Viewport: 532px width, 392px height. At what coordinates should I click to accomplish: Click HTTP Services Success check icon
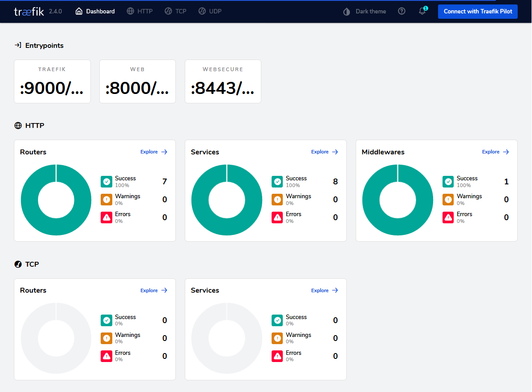(x=277, y=182)
